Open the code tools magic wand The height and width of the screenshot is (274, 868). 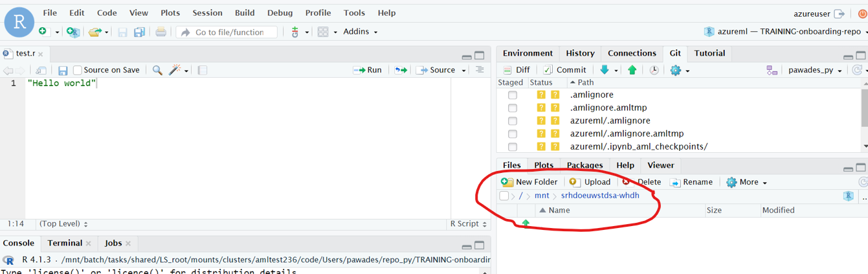coord(175,70)
